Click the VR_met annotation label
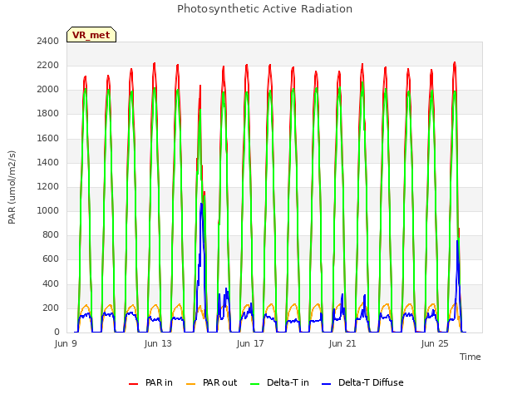 tap(91, 35)
